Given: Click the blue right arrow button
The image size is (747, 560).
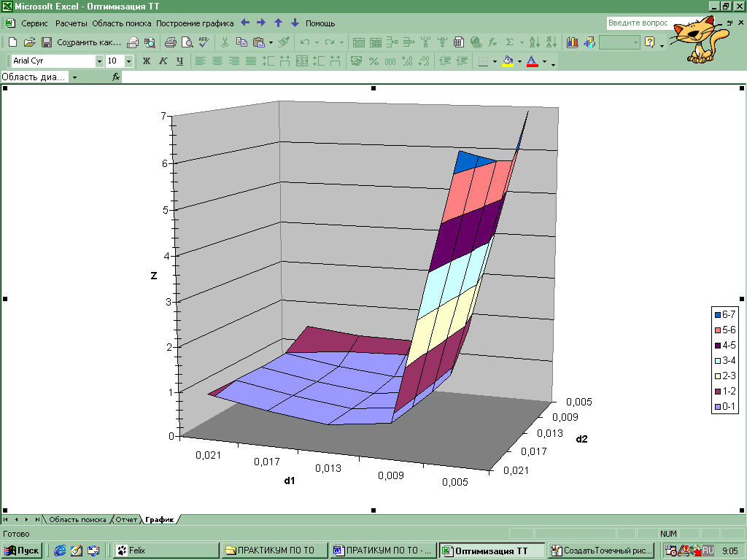Looking at the screenshot, I should (x=261, y=23).
